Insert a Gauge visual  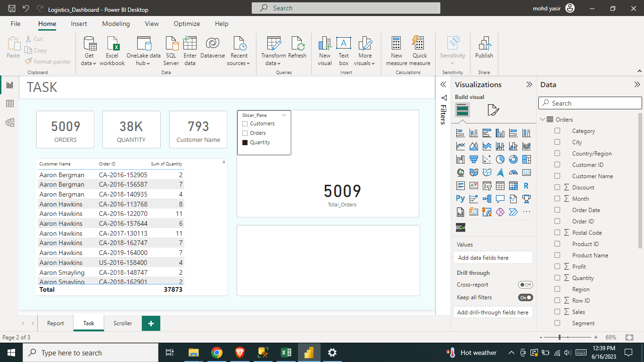[x=513, y=173]
